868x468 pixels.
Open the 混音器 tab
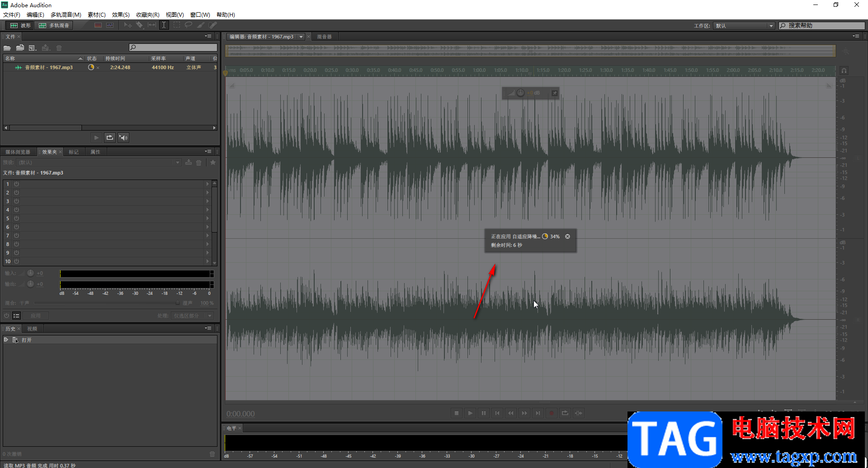324,37
